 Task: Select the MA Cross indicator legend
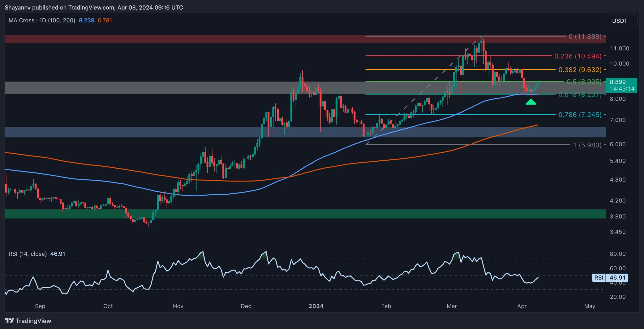42,20
